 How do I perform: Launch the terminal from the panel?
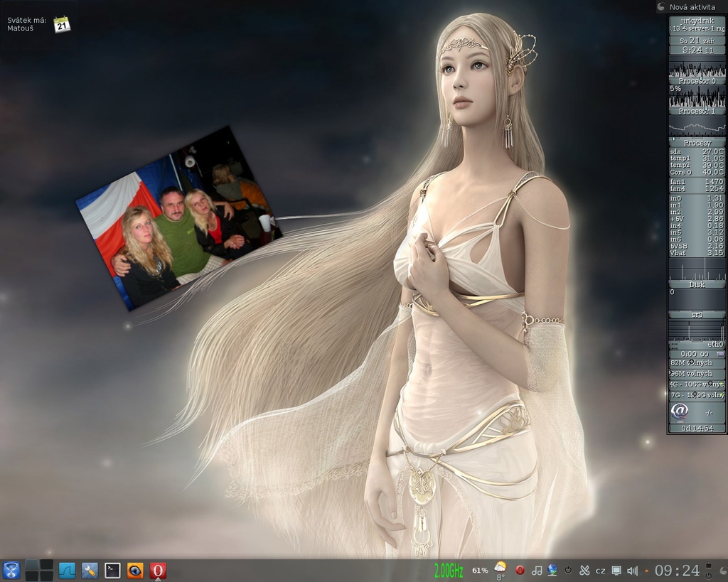pyautogui.click(x=112, y=571)
